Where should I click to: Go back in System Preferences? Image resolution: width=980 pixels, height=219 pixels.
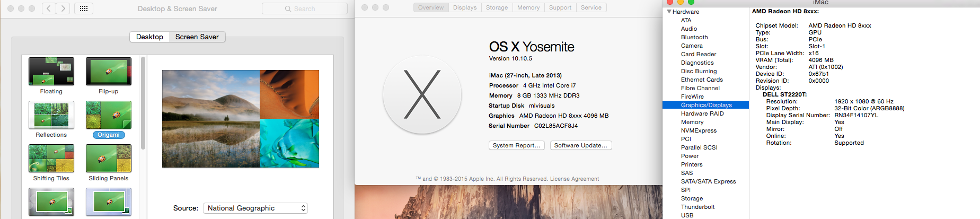pos(49,8)
